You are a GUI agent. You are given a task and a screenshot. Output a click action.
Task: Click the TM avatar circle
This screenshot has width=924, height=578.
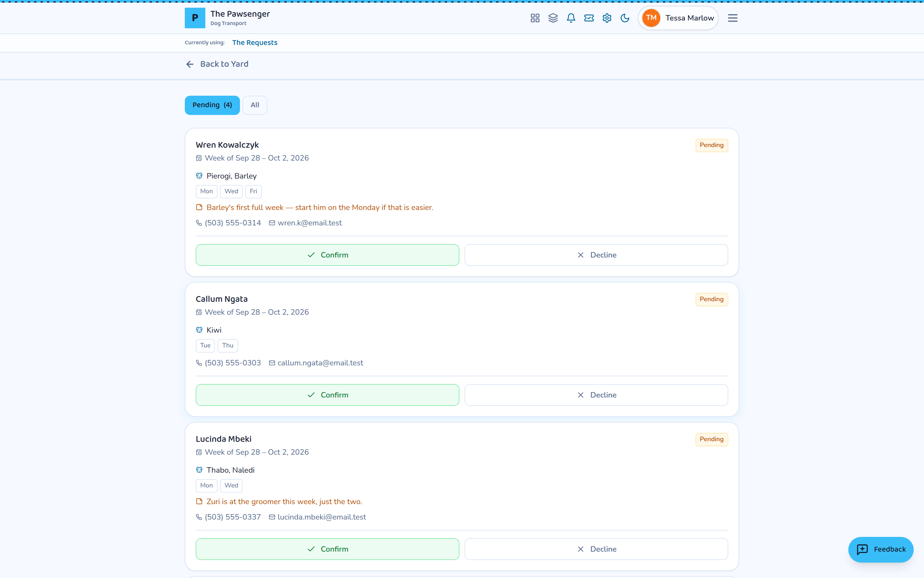651,18
